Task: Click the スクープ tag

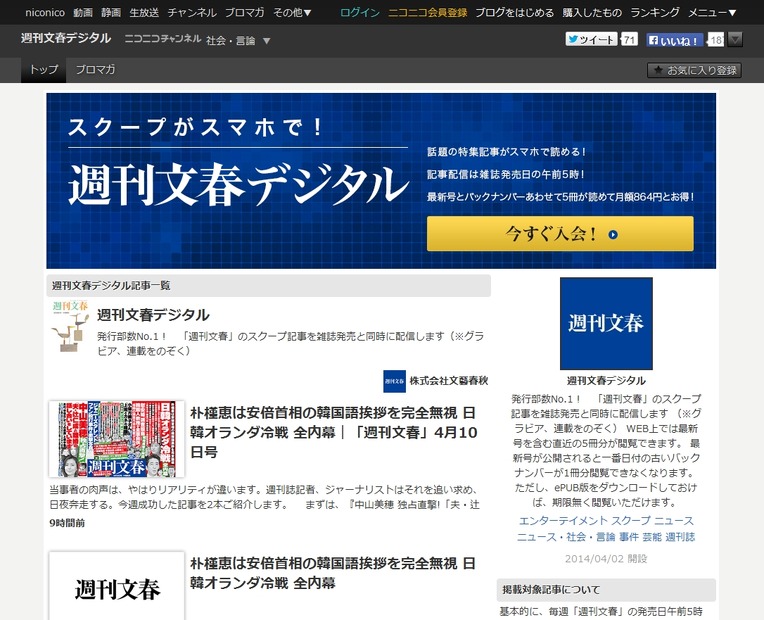Action: coord(631,521)
